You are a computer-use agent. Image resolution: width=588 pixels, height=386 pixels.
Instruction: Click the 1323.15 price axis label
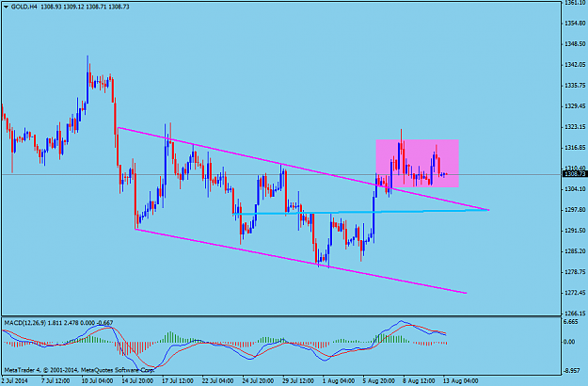pyautogui.click(x=575, y=127)
